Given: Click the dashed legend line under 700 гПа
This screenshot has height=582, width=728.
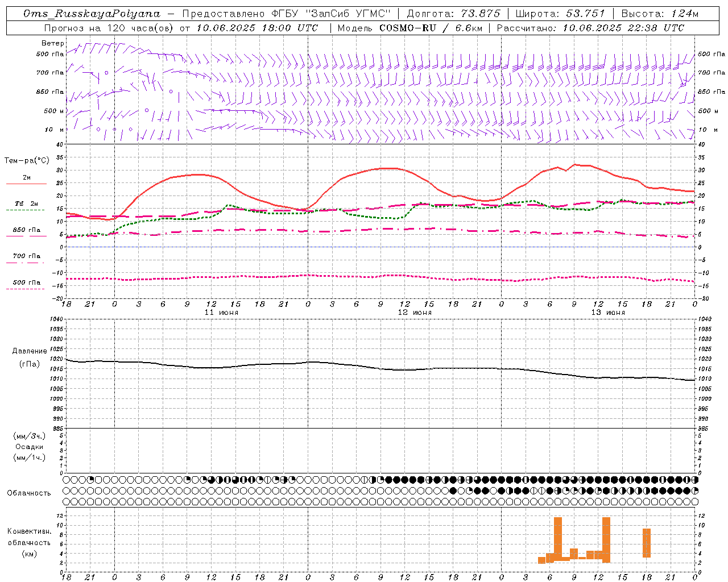Looking at the screenshot, I should (26, 263).
